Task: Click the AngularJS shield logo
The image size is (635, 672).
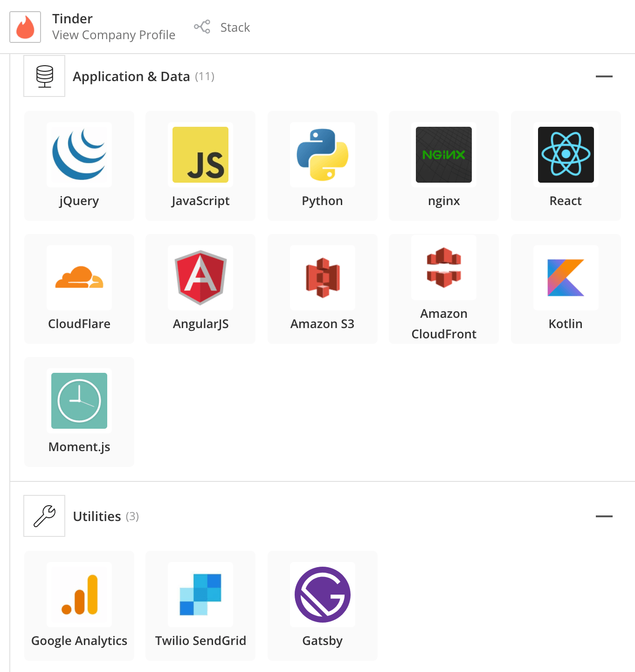Action: 200,278
